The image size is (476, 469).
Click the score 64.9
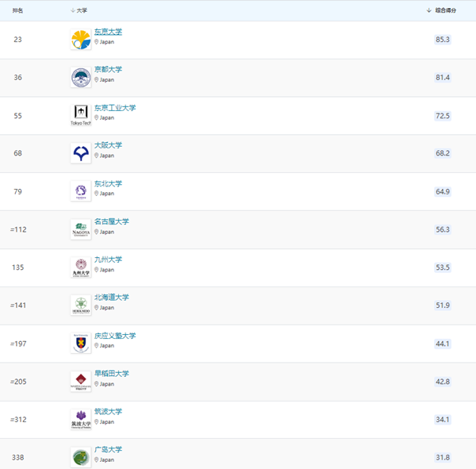pyautogui.click(x=443, y=192)
